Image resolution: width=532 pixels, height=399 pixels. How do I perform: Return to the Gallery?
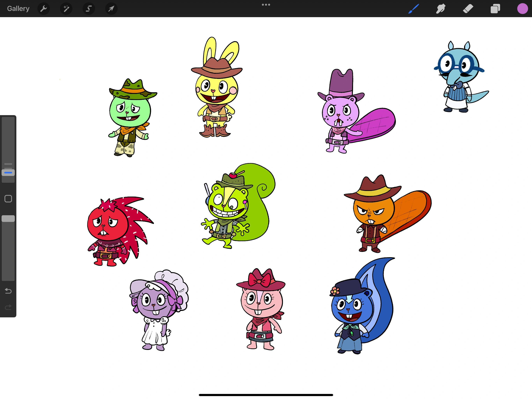point(18,9)
